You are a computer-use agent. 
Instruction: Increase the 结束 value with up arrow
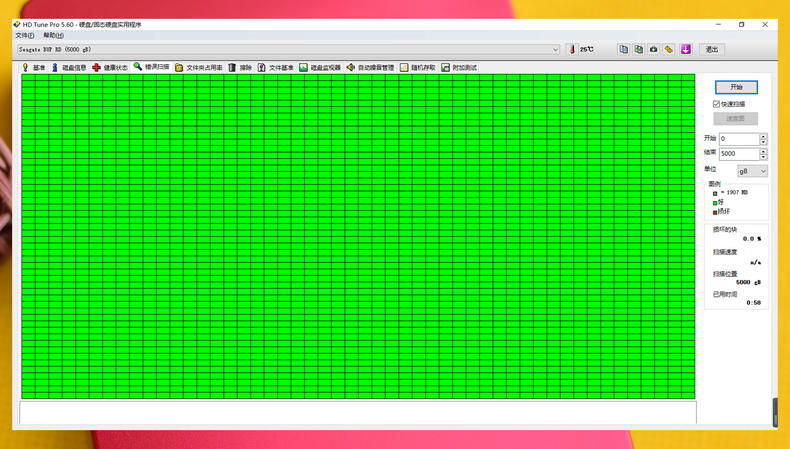pyautogui.click(x=763, y=151)
